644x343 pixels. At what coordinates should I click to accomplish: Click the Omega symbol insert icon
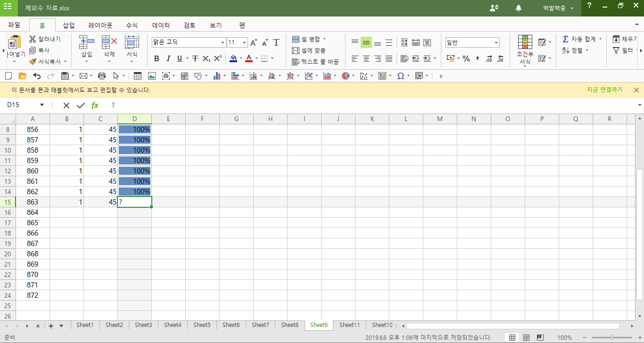coord(400,76)
